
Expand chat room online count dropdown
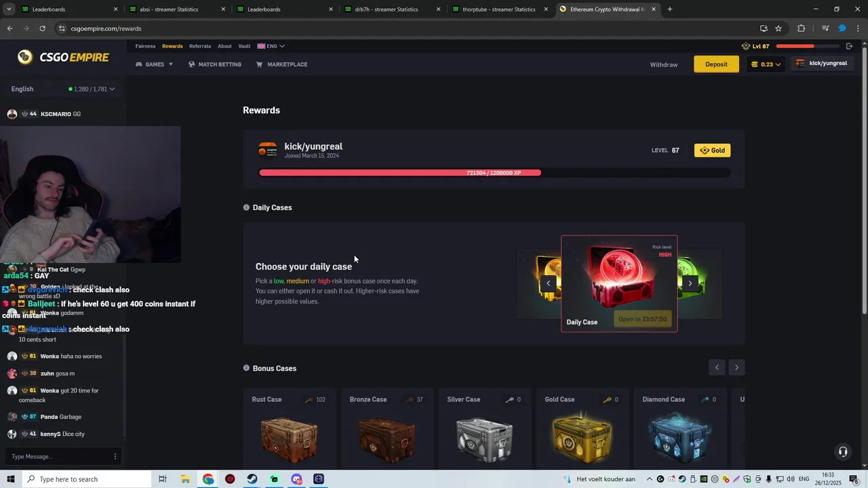pyautogui.click(x=92, y=89)
